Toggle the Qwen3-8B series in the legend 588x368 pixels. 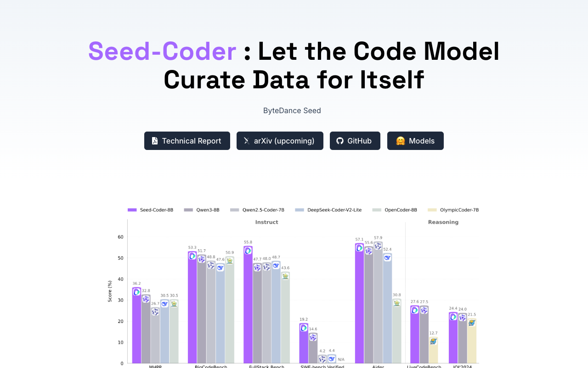[x=202, y=210]
